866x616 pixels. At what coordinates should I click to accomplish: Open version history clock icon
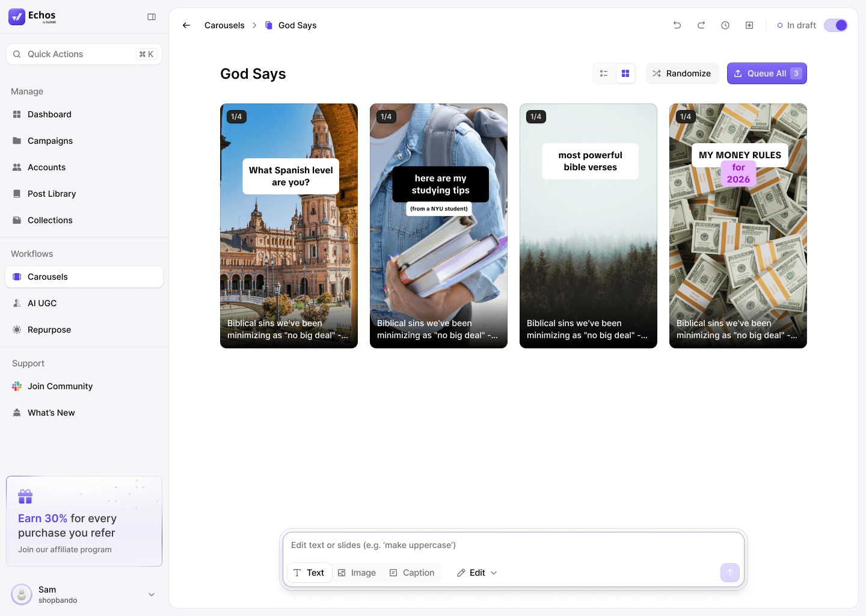pos(725,25)
